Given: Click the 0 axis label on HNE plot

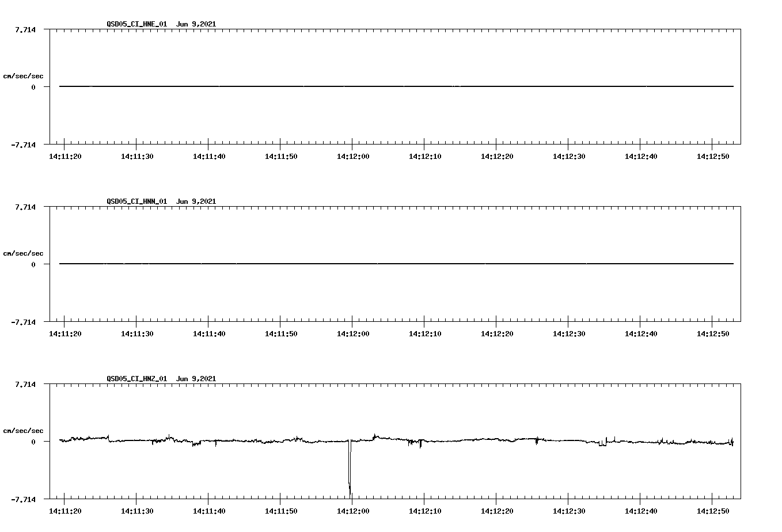Looking at the screenshot, I should point(33,87).
